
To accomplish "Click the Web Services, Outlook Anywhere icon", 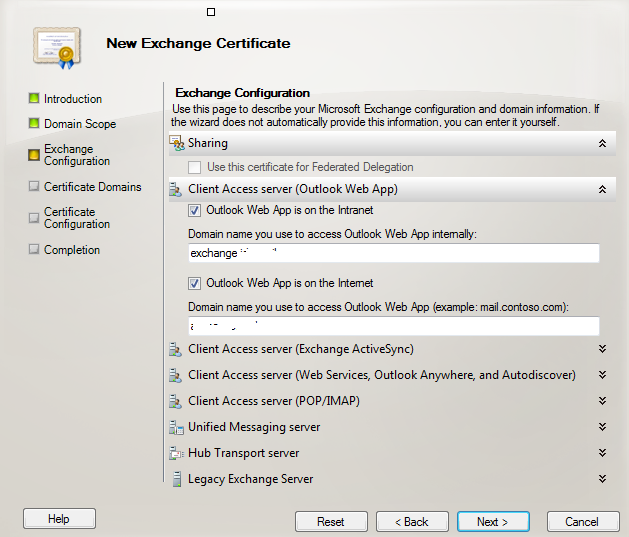I will pos(175,375).
